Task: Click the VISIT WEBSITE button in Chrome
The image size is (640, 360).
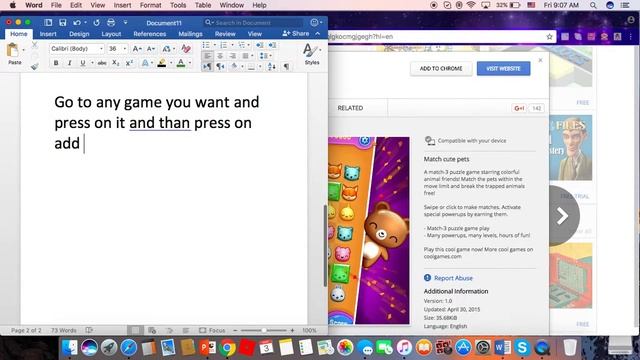Action: pos(503,69)
